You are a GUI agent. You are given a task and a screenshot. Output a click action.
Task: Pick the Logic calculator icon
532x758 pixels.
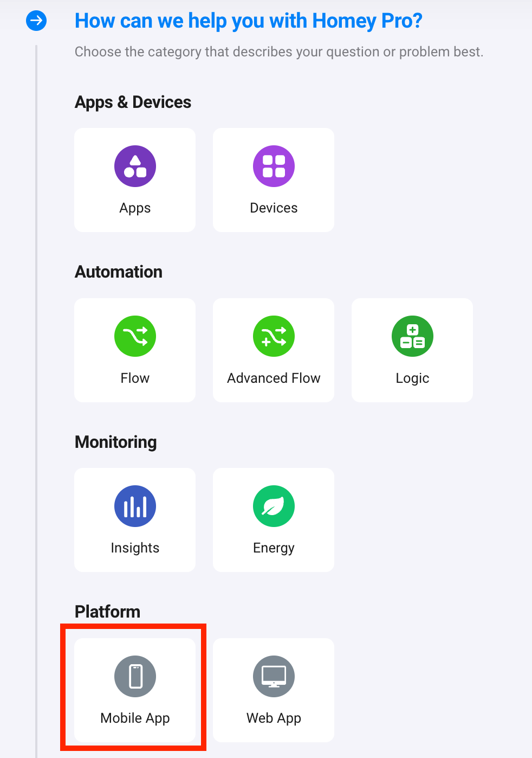(412, 336)
